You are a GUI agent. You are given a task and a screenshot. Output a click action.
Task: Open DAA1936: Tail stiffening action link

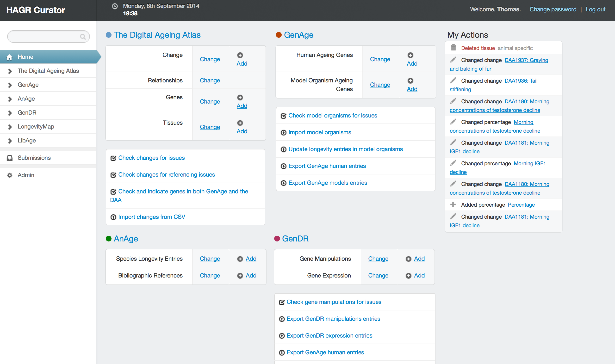pyautogui.click(x=521, y=81)
